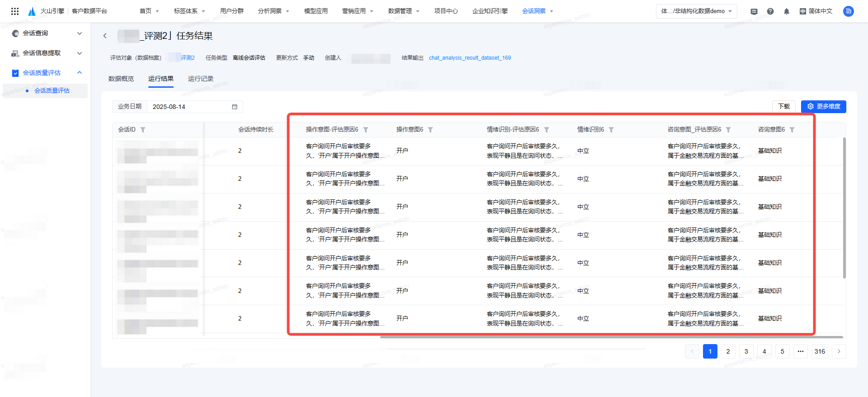Viewport: 868px width, 397px height.
Task: Switch to the 运行记录 tab
Action: click(x=201, y=79)
